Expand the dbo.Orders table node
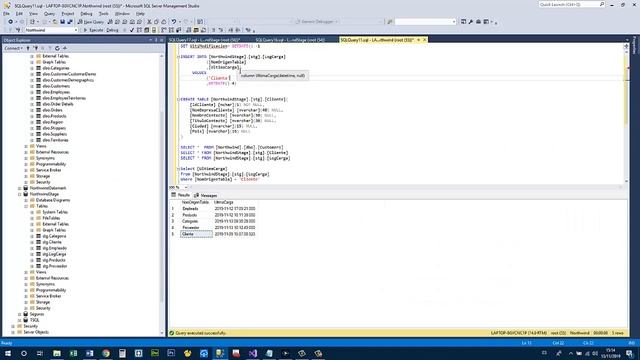 click(x=32, y=110)
